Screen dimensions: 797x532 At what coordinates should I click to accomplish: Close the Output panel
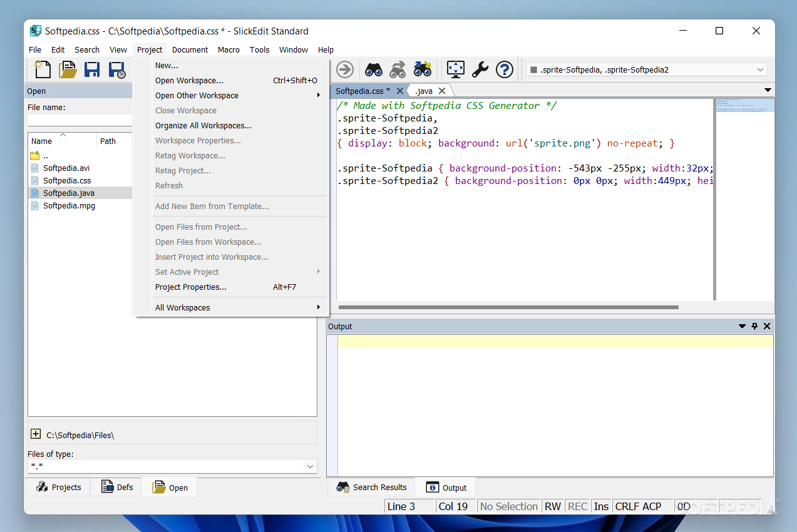pyautogui.click(x=767, y=326)
